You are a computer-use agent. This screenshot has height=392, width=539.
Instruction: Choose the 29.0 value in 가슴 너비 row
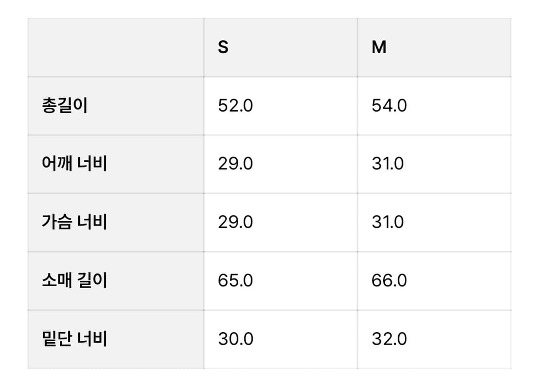[235, 222]
